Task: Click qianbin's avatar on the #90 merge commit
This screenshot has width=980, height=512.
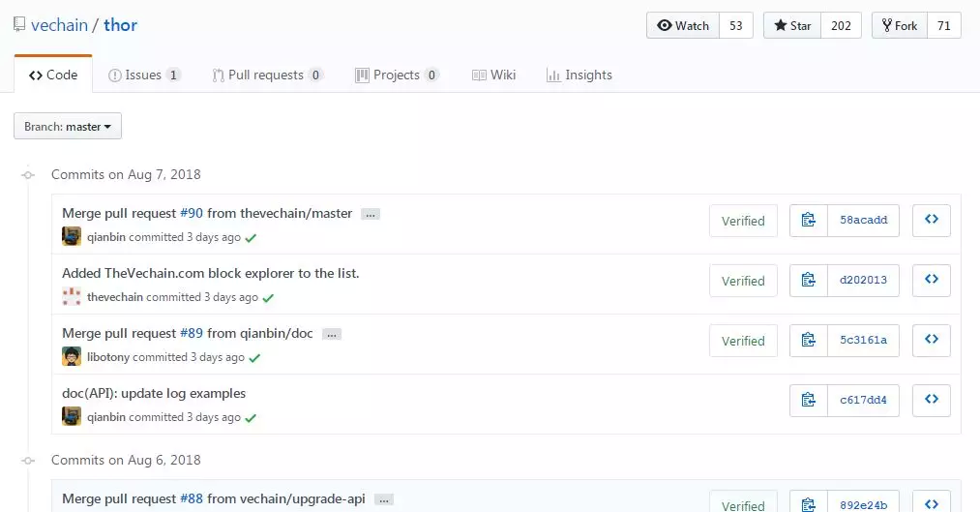Action: (x=72, y=236)
